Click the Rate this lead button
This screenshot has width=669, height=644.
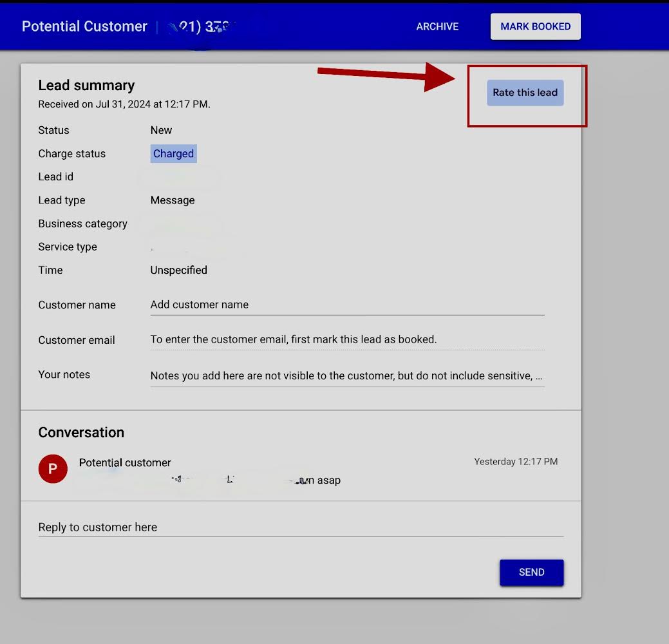(525, 93)
